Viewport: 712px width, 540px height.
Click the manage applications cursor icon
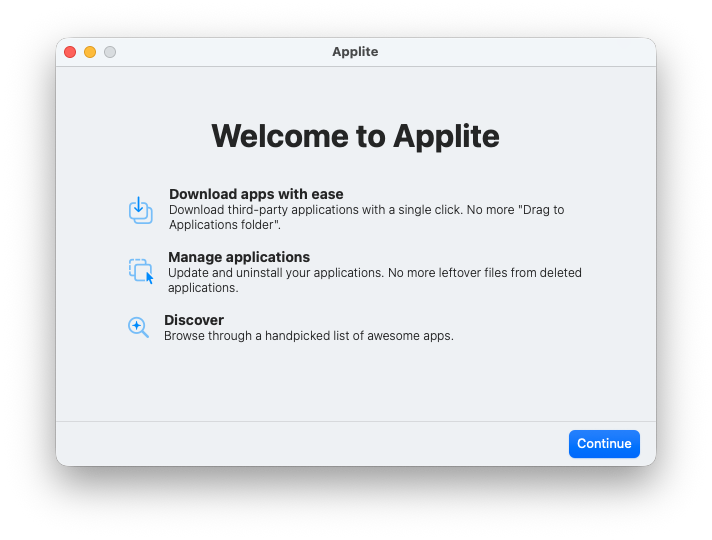[x=141, y=271]
